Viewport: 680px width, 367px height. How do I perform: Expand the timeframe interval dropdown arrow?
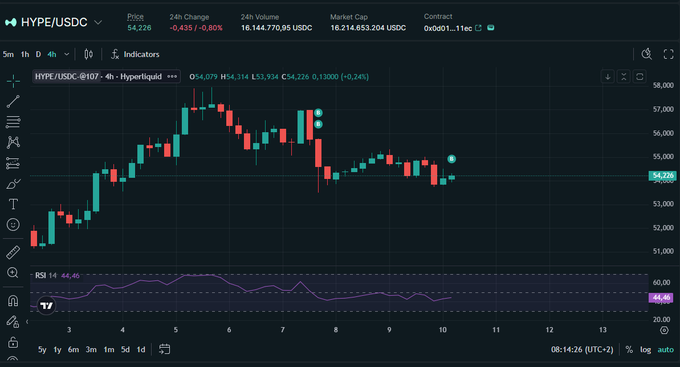66,54
